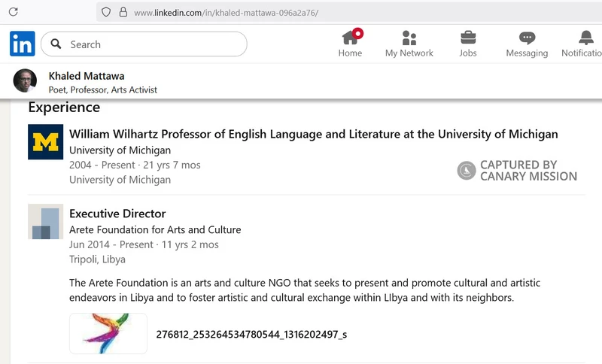Click the University of Michigan logo
The height and width of the screenshot is (364, 602).
tap(45, 142)
